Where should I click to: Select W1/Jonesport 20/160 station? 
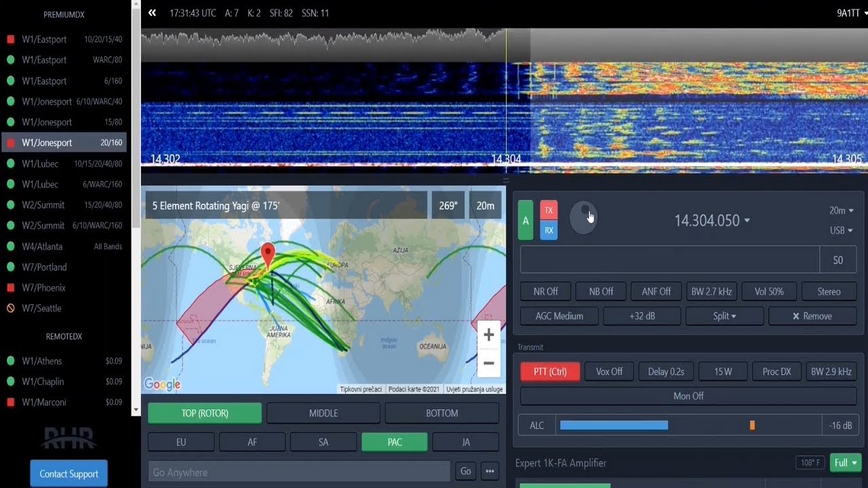click(64, 143)
